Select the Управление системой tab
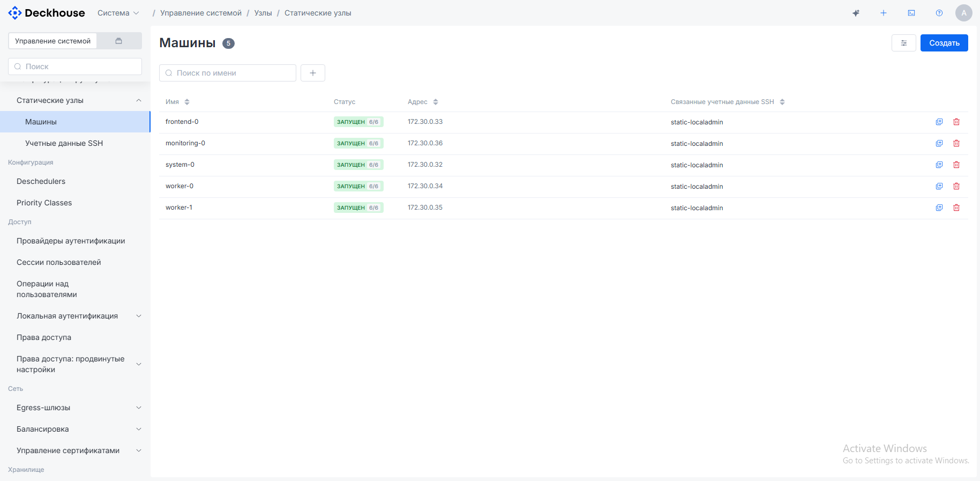 coord(53,41)
